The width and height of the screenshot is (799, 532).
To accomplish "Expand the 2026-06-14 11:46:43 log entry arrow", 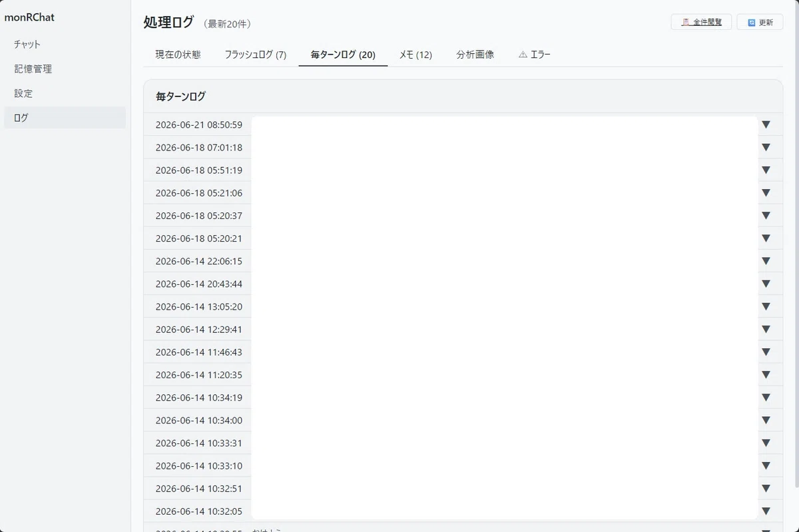I will pos(766,352).
